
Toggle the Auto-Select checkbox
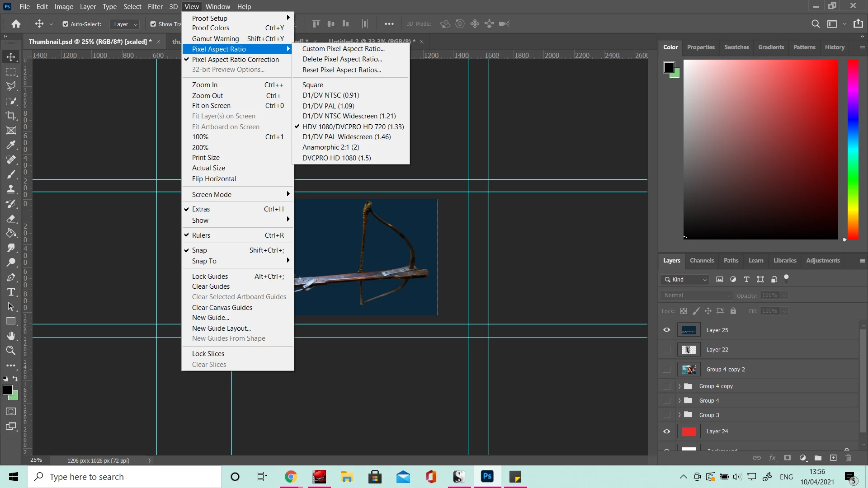66,24
